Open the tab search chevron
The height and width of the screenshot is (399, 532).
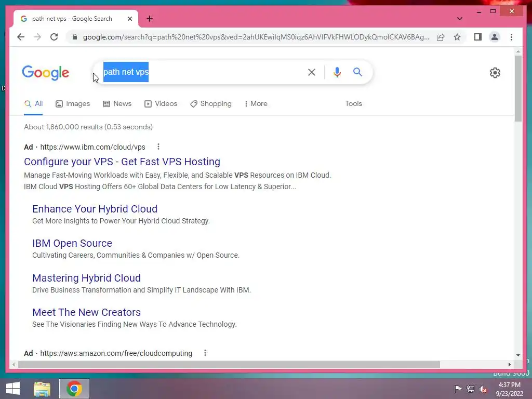[x=459, y=19]
